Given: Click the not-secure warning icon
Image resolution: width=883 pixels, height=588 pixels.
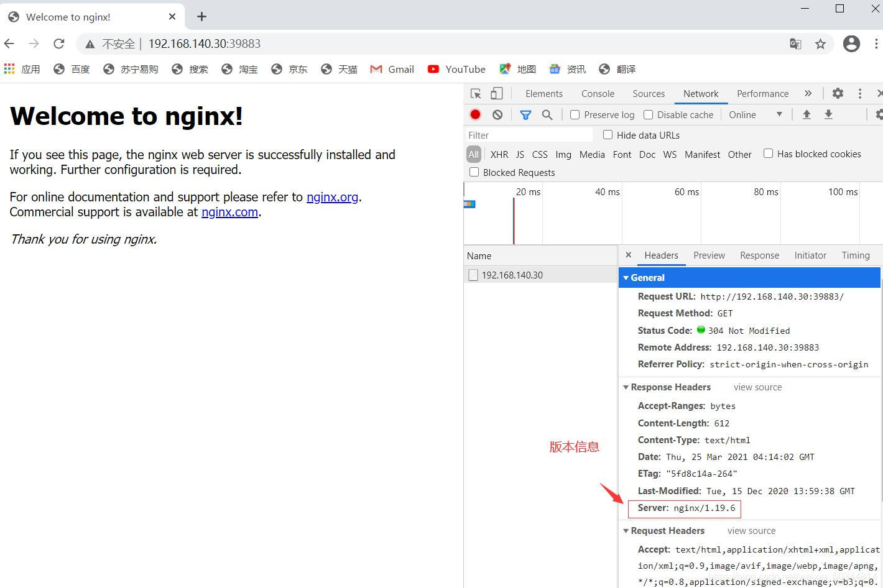Looking at the screenshot, I should click(x=90, y=44).
